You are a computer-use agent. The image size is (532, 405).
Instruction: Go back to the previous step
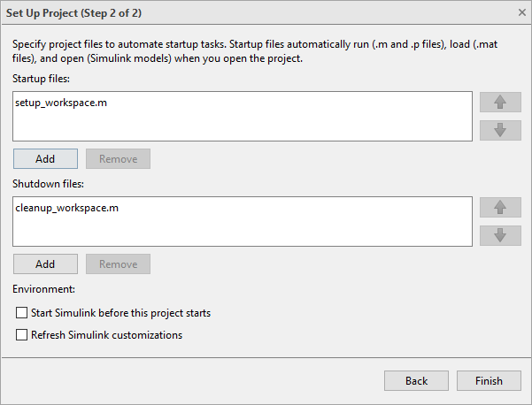coord(416,381)
